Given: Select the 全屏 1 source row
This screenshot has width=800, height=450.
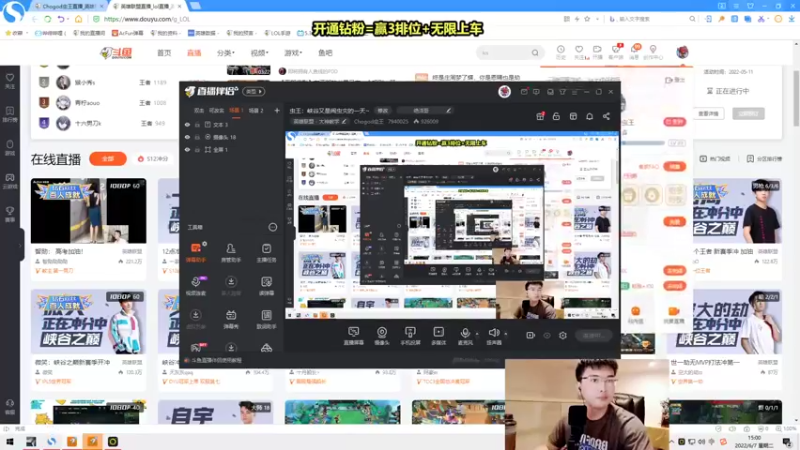Looking at the screenshot, I should (x=232, y=150).
